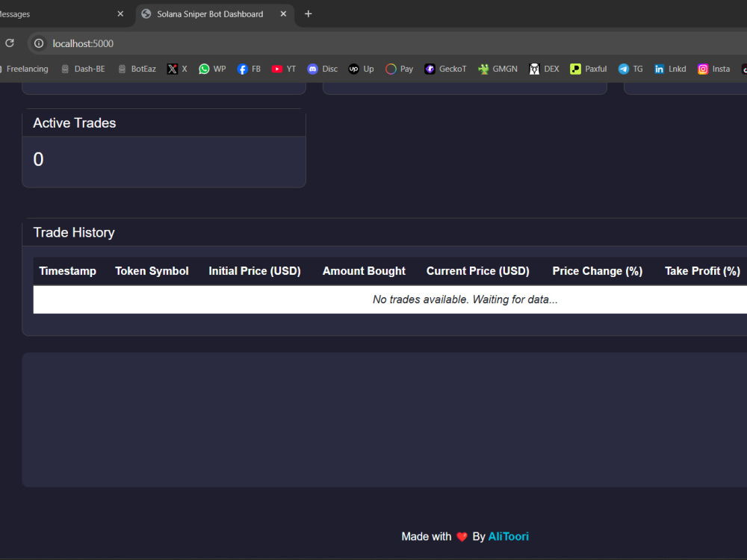Open the Pay bookmark
The image size is (747, 560).
pos(399,69)
